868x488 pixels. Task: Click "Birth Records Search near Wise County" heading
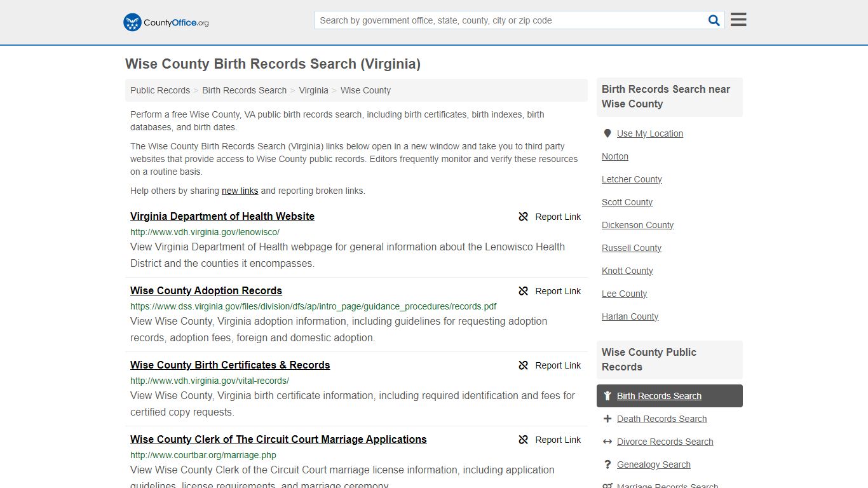666,97
